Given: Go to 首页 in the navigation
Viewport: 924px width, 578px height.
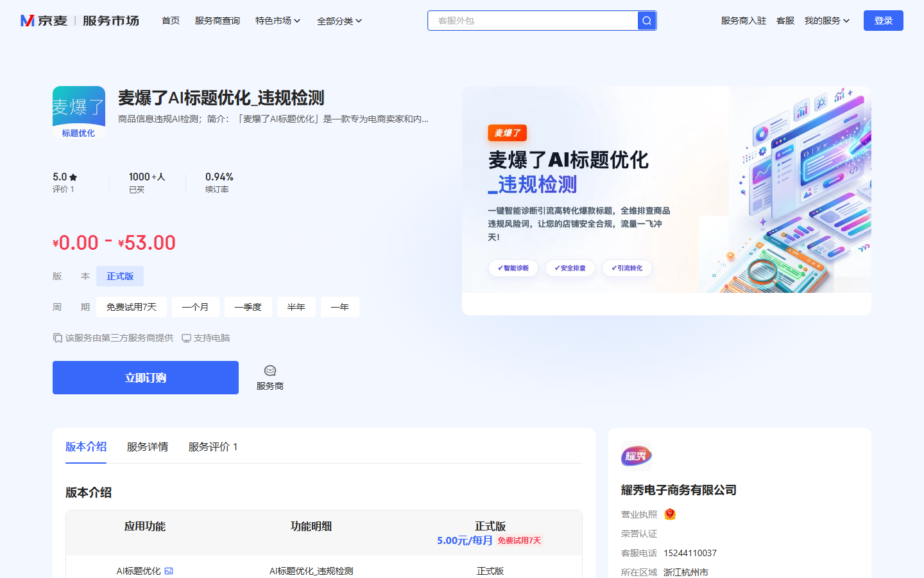Looking at the screenshot, I should [x=171, y=21].
